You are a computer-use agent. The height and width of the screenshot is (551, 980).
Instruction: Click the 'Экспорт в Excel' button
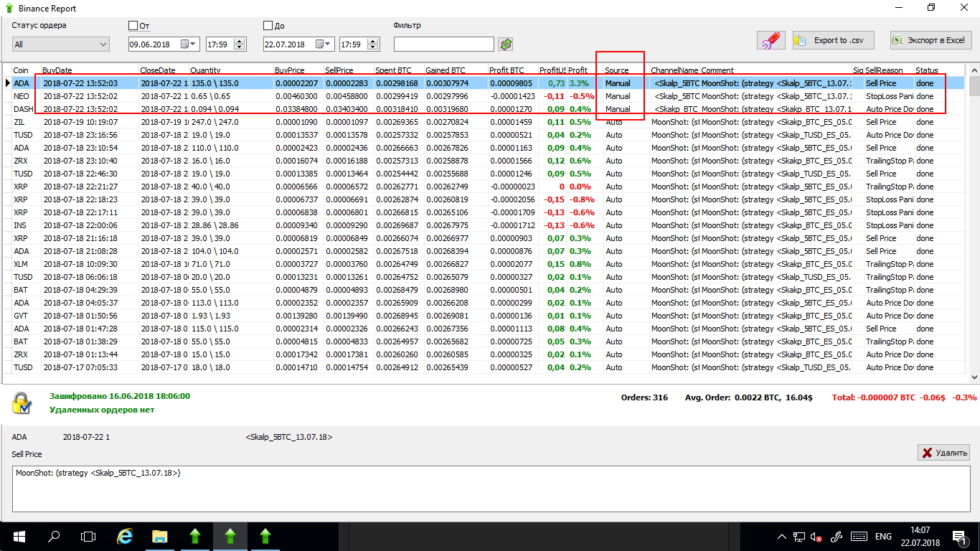pos(930,41)
